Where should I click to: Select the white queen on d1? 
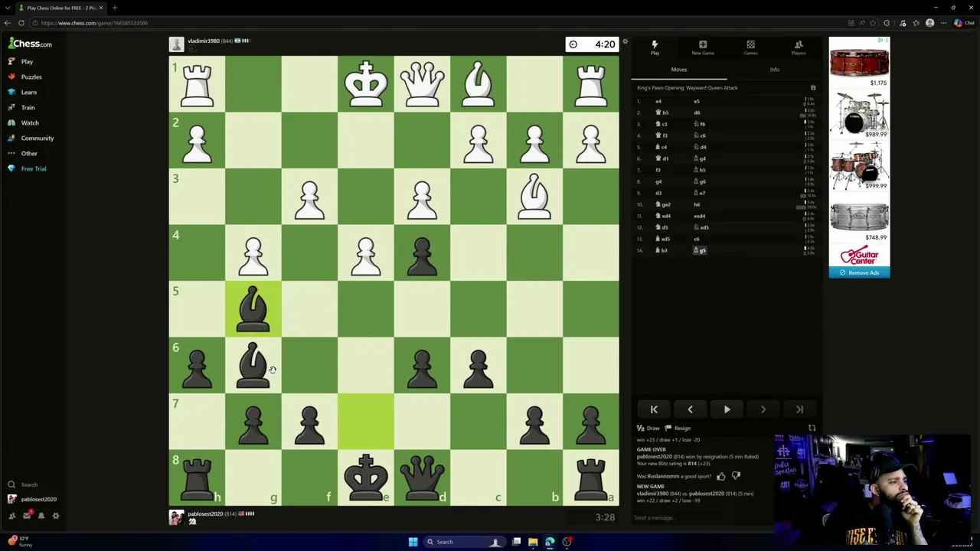(422, 84)
